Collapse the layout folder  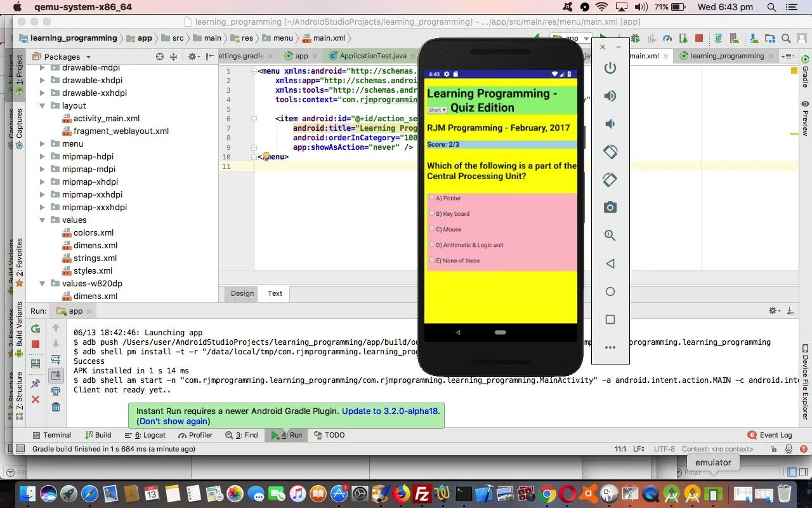(x=43, y=105)
